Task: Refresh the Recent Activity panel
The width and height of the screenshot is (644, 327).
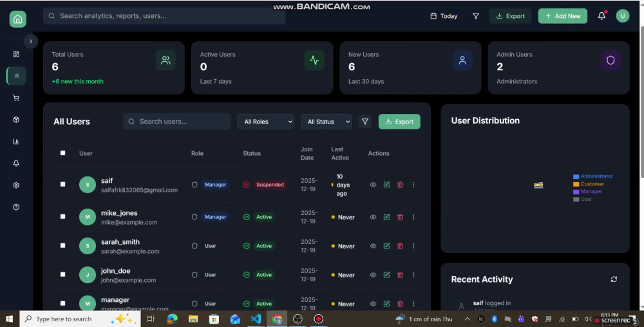Action: pos(614,279)
